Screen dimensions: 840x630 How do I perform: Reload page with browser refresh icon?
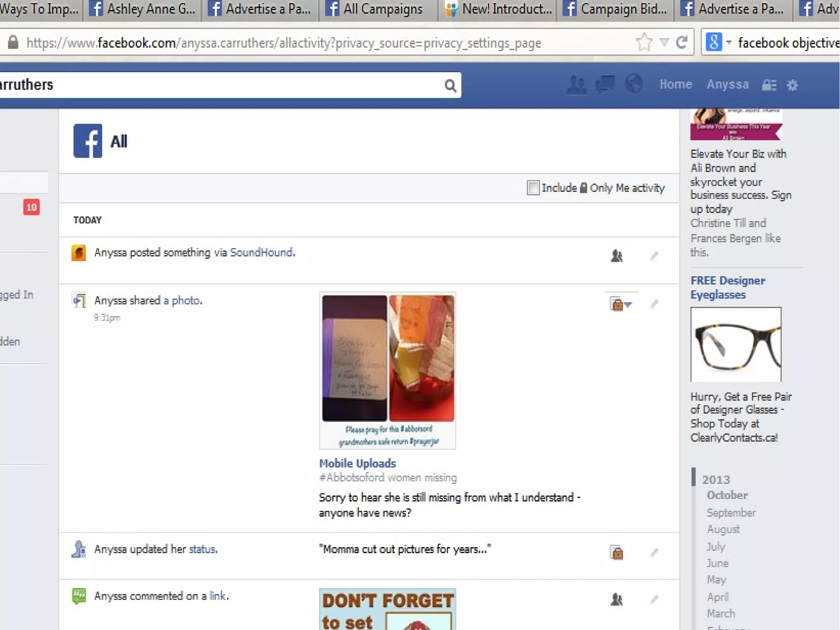pyautogui.click(x=682, y=42)
